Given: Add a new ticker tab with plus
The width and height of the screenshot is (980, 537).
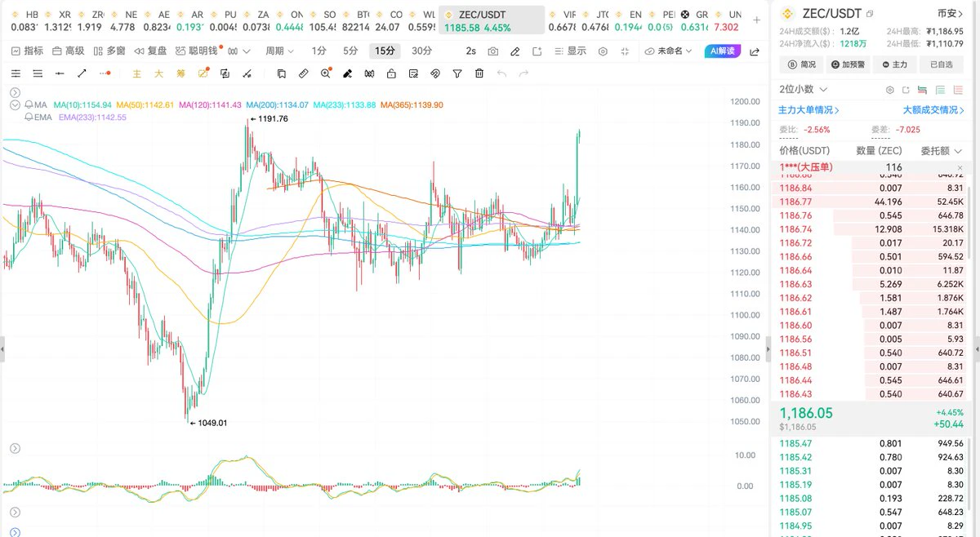Looking at the screenshot, I should click(x=756, y=20).
